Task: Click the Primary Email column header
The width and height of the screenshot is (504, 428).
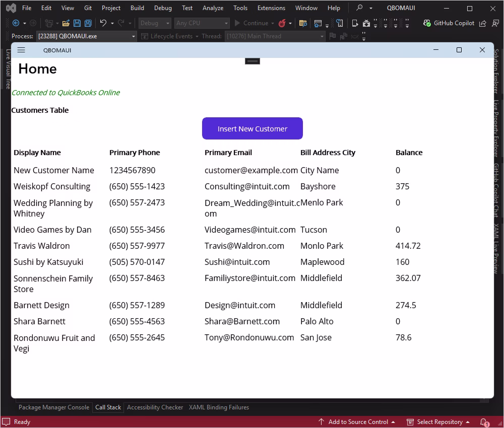Action: coord(228,153)
